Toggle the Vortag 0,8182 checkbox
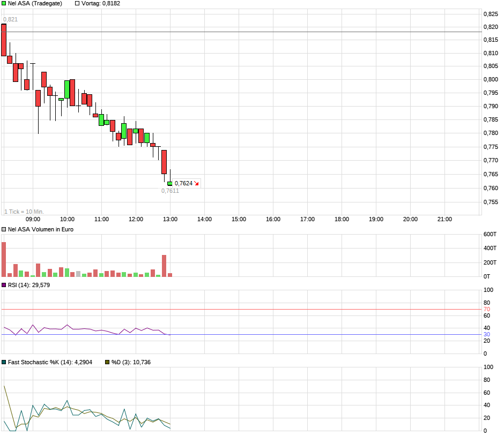This screenshot has height=436, width=504. [76, 3]
